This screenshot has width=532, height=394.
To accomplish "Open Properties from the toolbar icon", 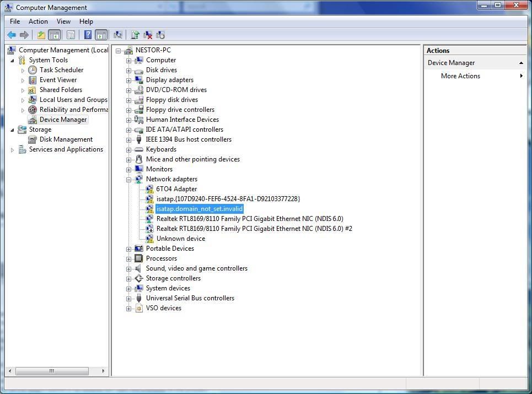I will pos(71,35).
